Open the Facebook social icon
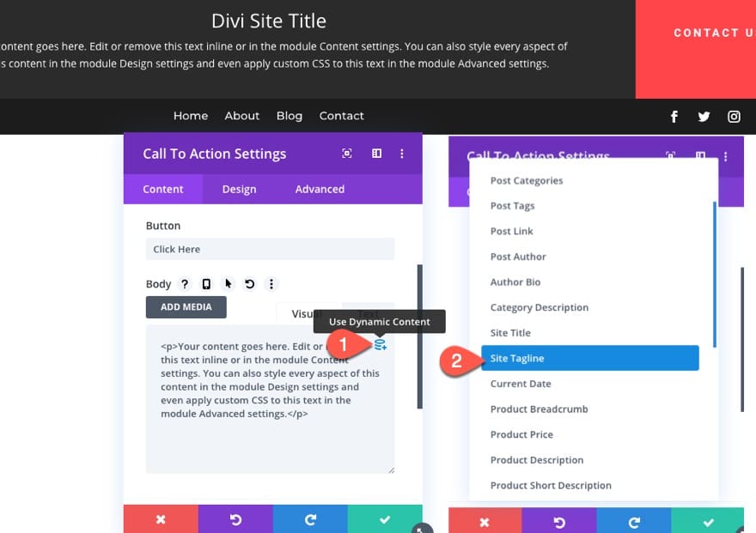Image resolution: width=756 pixels, height=533 pixels. [x=674, y=117]
